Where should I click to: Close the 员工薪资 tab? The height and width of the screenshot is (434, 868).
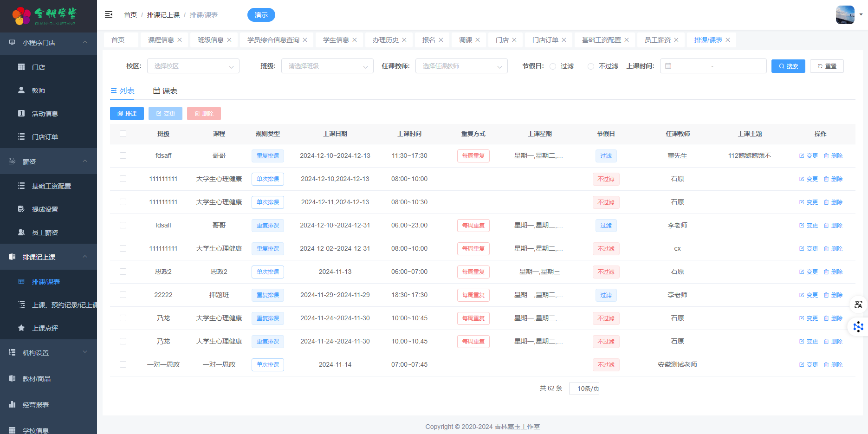(x=676, y=40)
